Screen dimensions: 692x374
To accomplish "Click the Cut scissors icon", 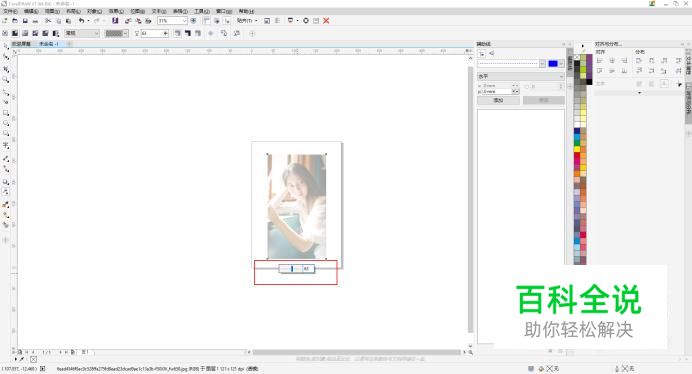I will 48,21.
